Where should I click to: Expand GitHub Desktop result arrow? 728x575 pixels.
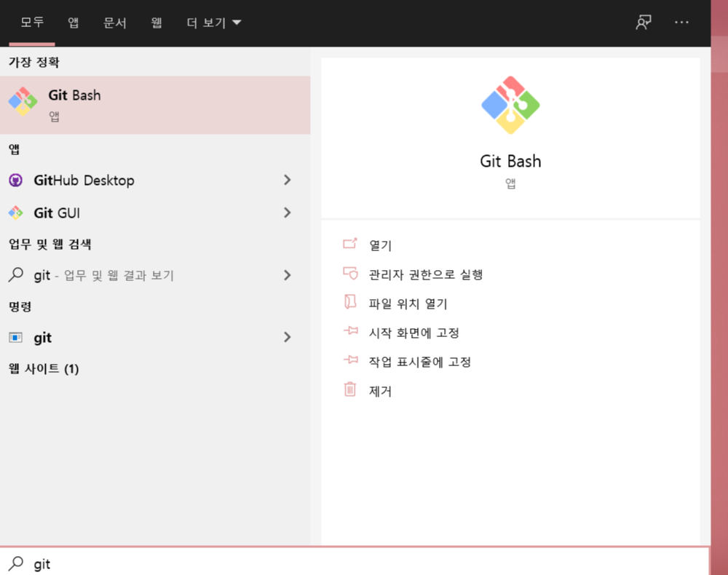288,180
